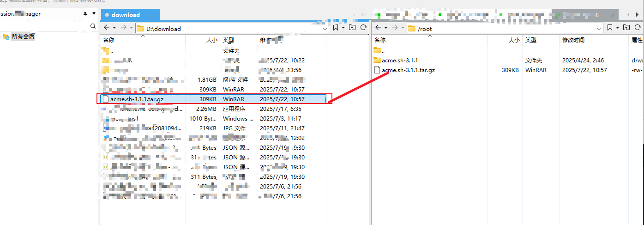Click back arrow in local D:\download pane
Viewport: 644px width, 225px height.
pyautogui.click(x=107, y=28)
